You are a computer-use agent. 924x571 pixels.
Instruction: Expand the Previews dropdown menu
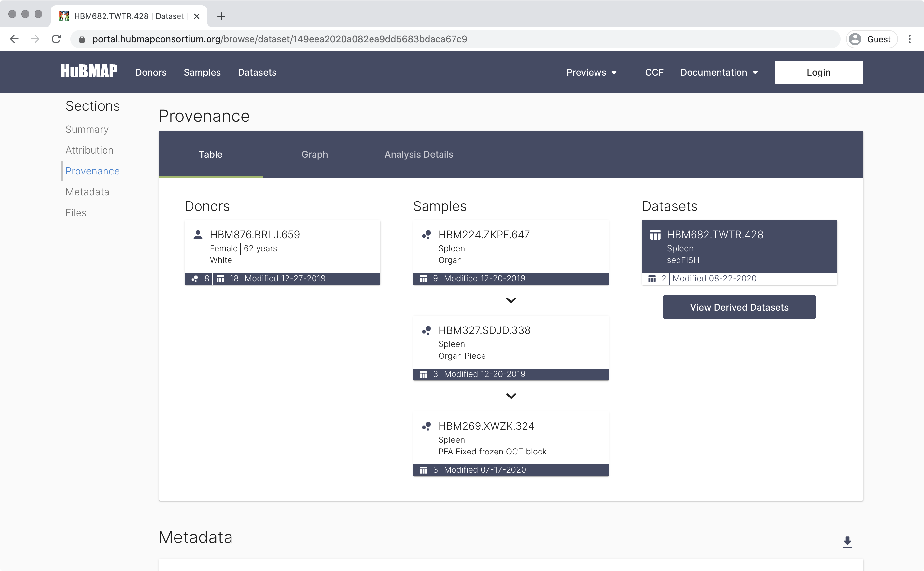[x=591, y=72]
